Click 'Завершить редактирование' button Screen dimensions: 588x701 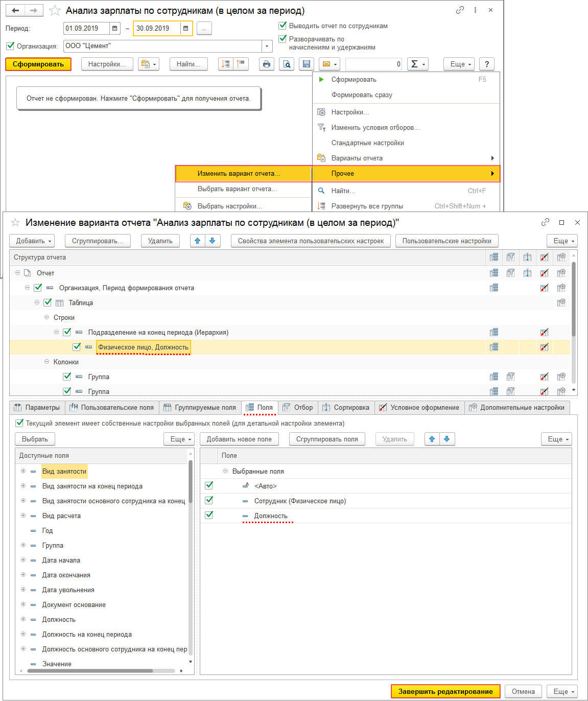[x=445, y=691]
